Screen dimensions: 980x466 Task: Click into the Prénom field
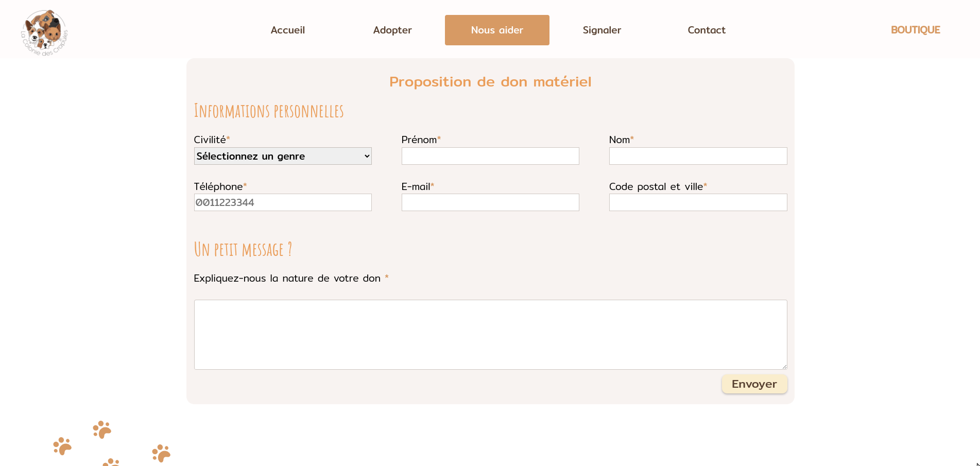pos(490,156)
